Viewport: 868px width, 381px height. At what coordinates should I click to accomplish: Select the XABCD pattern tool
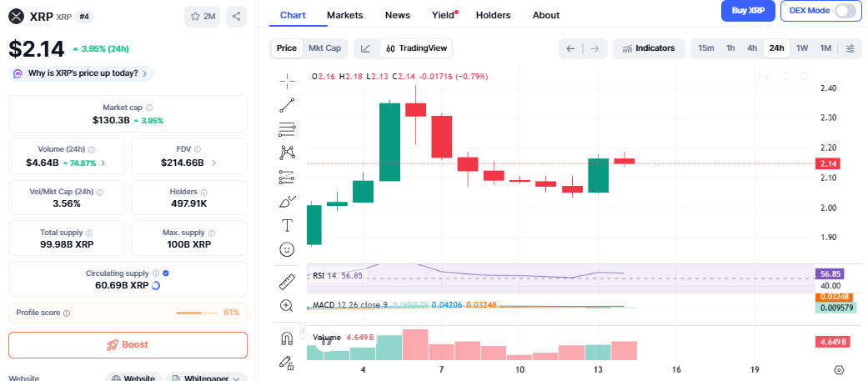(287, 153)
